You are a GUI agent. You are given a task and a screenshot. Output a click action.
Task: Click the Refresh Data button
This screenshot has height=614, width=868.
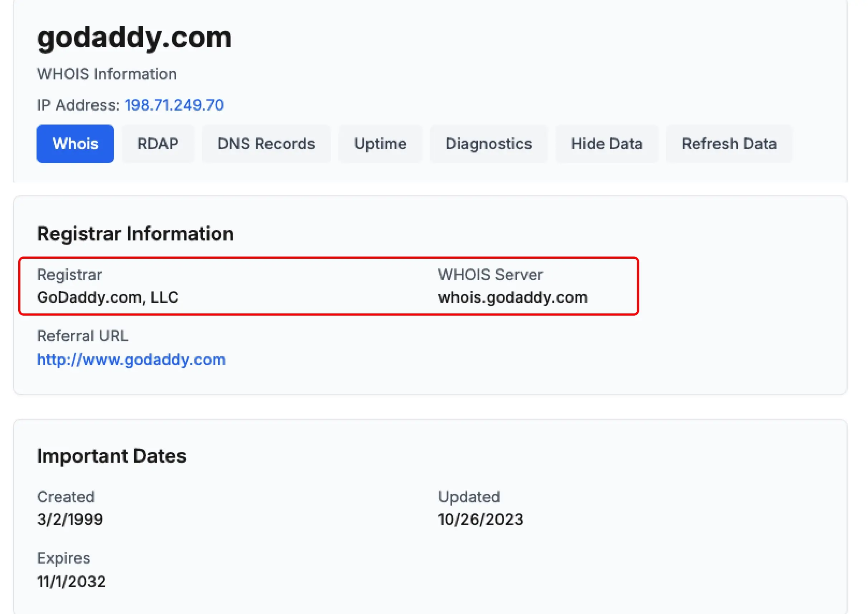click(729, 144)
